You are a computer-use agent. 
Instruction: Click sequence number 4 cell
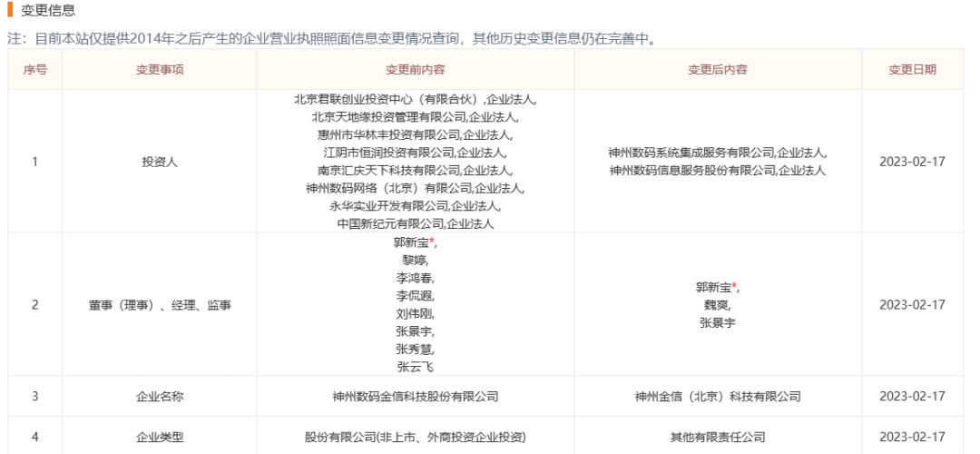[x=35, y=437]
